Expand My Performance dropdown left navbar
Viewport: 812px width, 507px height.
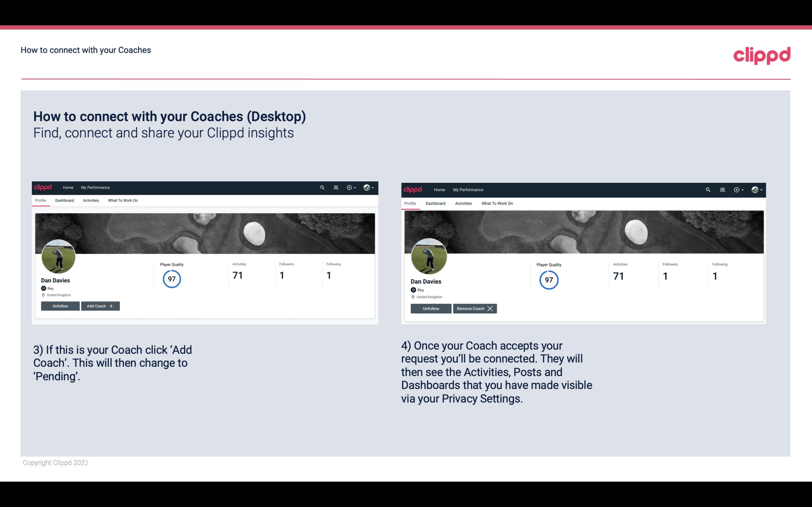(95, 188)
